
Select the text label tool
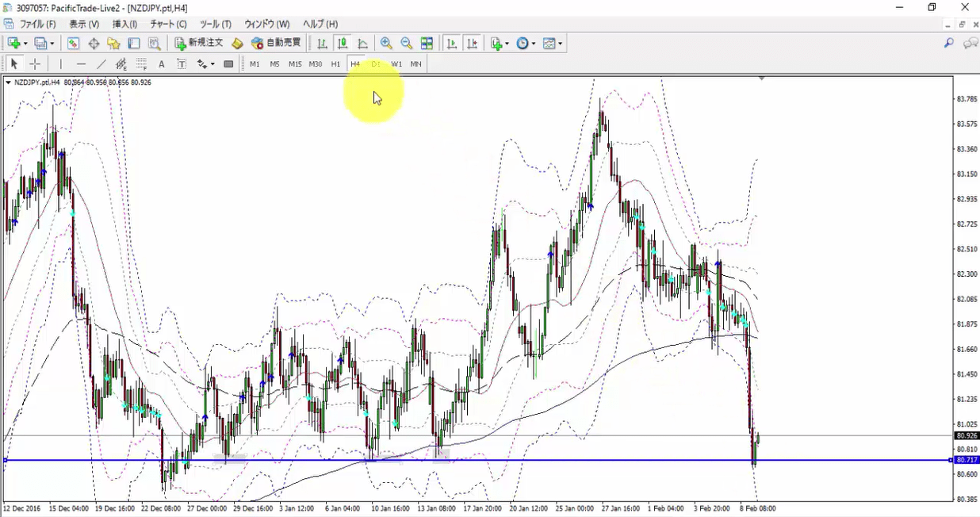pos(182,64)
